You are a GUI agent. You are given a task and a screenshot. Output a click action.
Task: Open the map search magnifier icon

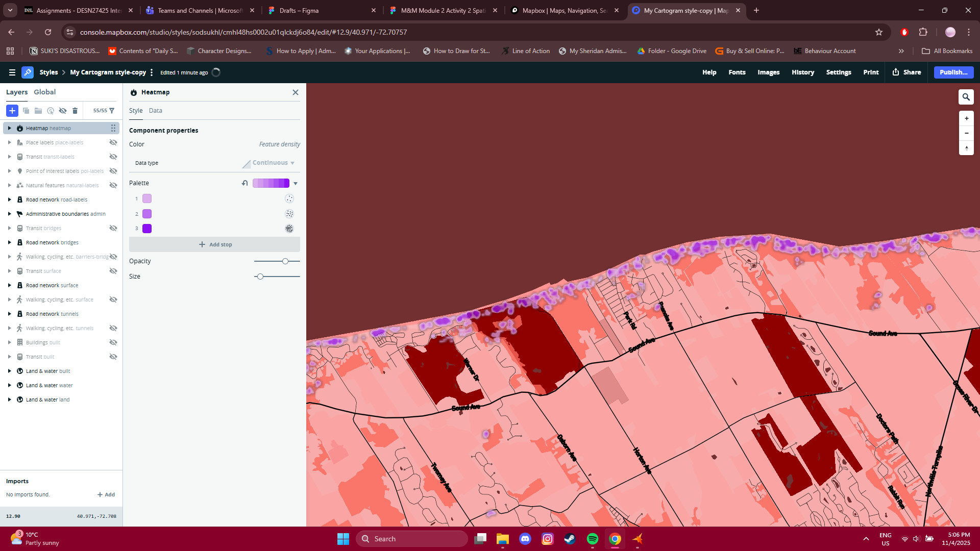tap(966, 97)
